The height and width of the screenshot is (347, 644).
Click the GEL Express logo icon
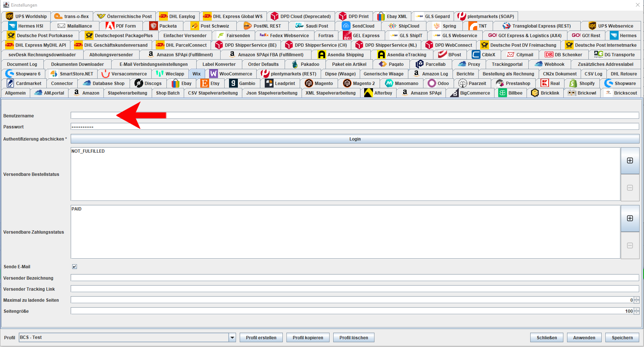[347, 35]
